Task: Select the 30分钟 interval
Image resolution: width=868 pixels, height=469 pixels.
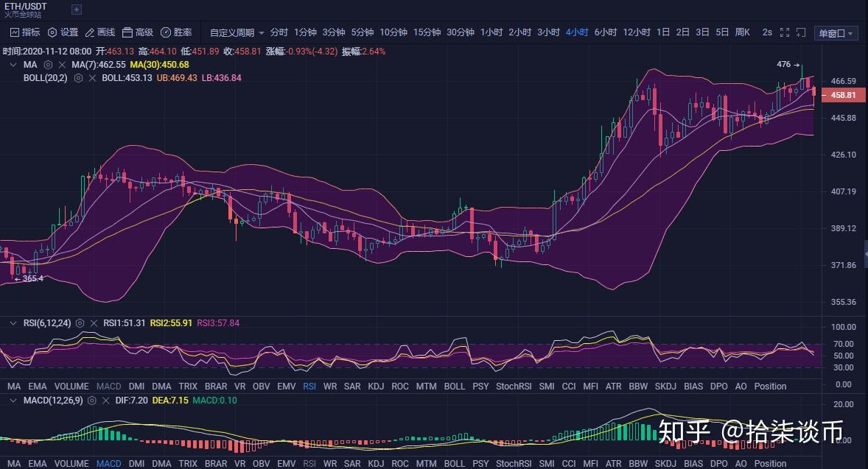Action: click(x=461, y=32)
